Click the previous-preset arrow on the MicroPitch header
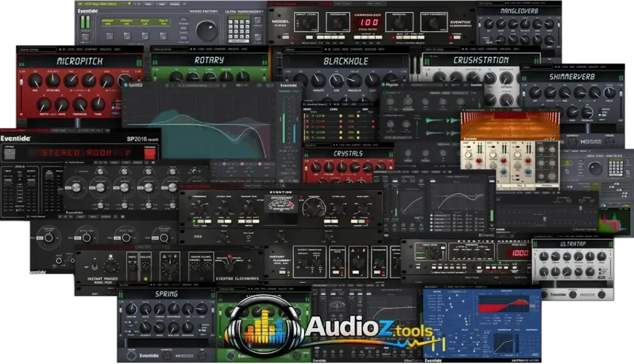The image size is (634, 364). [59, 50]
